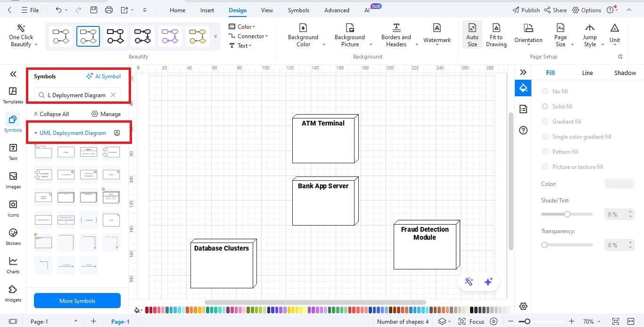Image resolution: width=644 pixels, height=327 pixels.
Task: Click Collapse All in symbols panel
Action: tap(51, 114)
